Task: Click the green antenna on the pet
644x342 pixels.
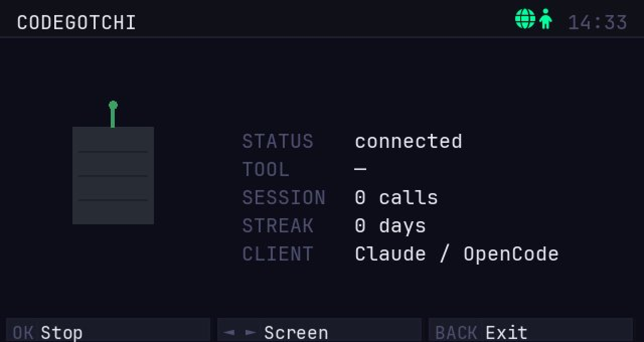Action: click(x=113, y=114)
